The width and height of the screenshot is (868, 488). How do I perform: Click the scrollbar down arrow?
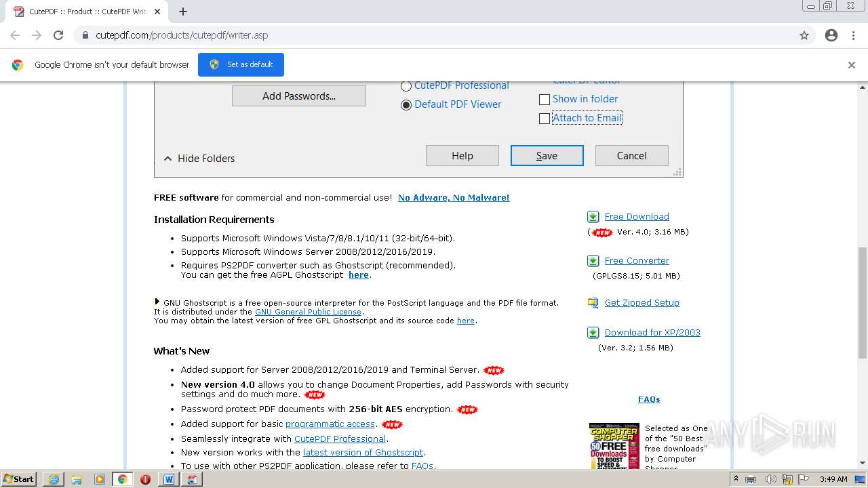pos(863,464)
